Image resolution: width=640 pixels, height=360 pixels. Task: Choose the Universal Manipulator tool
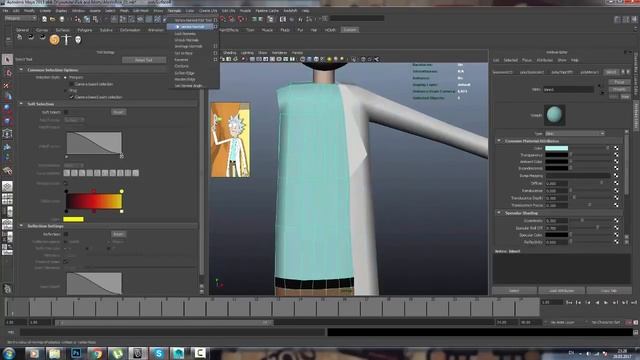[x=7, y=133]
